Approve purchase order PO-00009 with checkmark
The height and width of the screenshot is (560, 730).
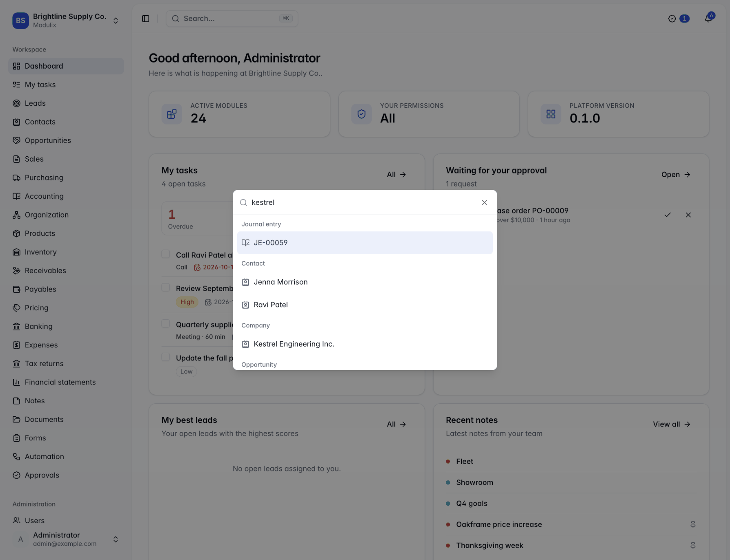coord(668,215)
